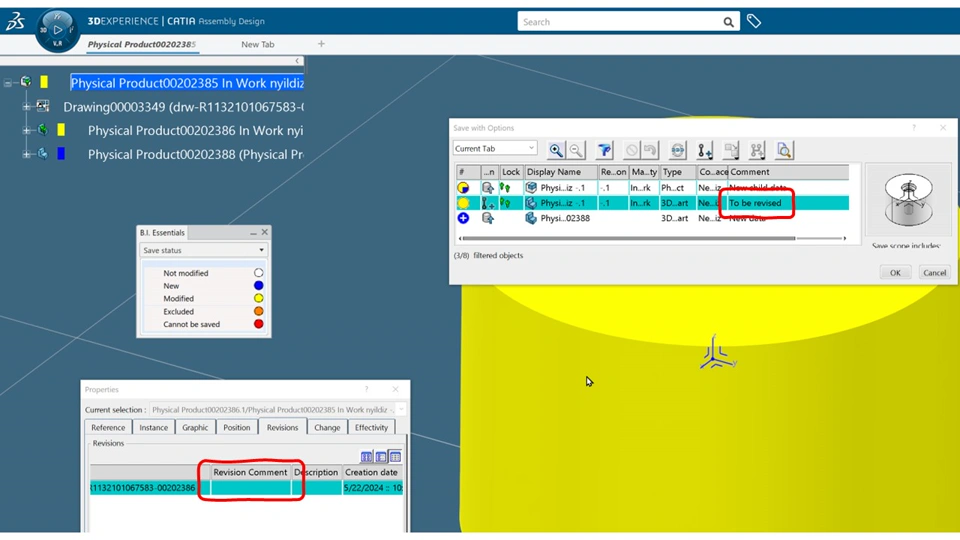This screenshot has height=540, width=960.
Task: Open the Current Tab scope dropdown
Action: pyautogui.click(x=495, y=148)
